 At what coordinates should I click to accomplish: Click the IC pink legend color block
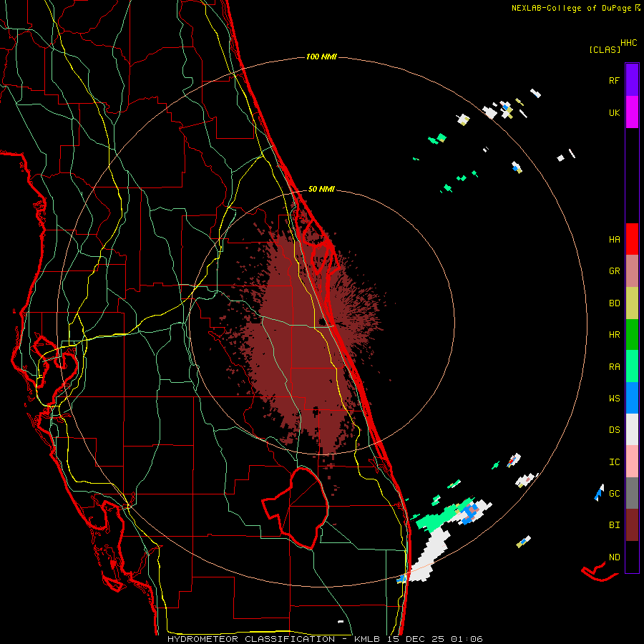pyautogui.click(x=632, y=462)
